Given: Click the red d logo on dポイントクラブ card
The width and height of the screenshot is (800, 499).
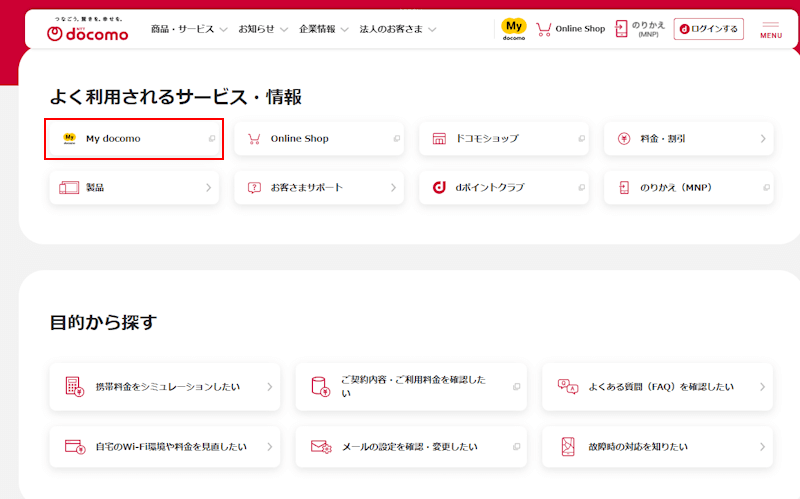Looking at the screenshot, I should tap(439, 187).
